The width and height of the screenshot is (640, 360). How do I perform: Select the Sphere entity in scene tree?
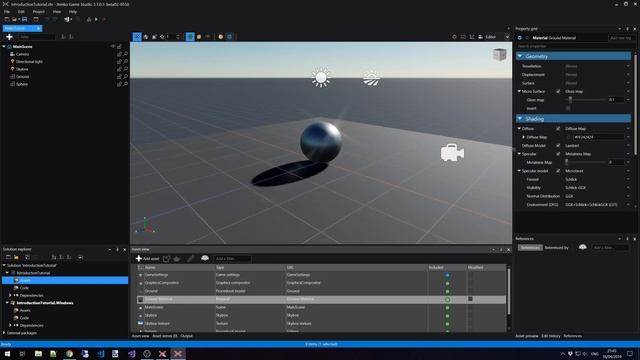coord(22,84)
